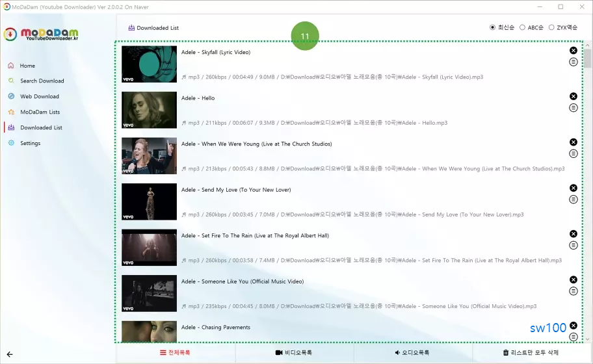Open the menu icon for Adele - Hello
593x364 pixels.
(x=573, y=108)
